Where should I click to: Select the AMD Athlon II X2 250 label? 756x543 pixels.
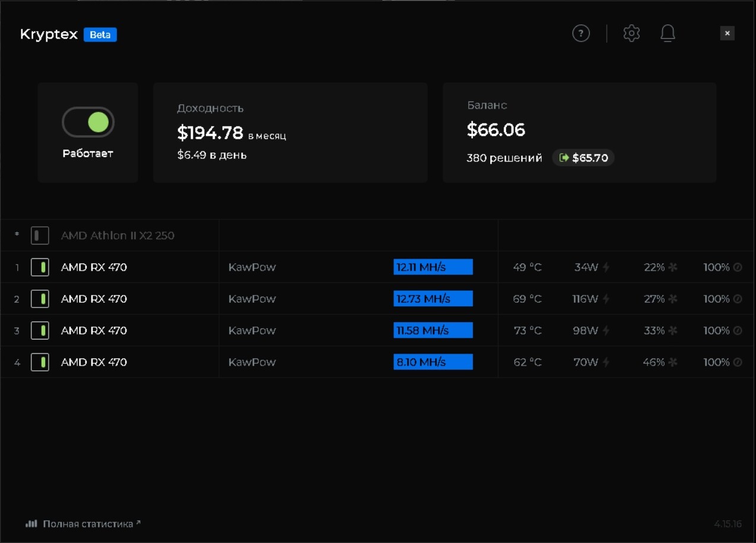(x=117, y=236)
